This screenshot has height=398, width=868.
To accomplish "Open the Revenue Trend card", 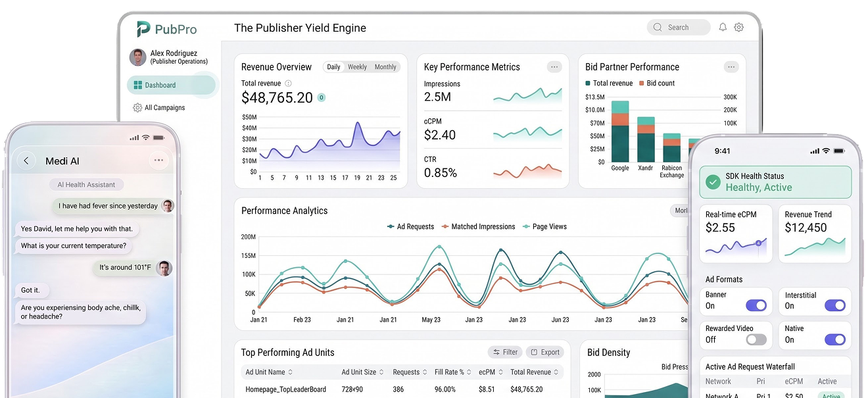I will [815, 234].
